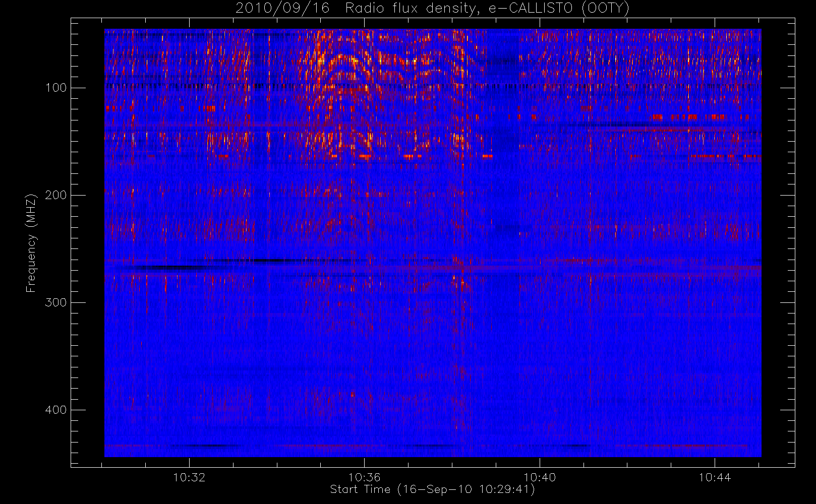Click the 10:44 time tick label
Viewport: 816px width, 504px height.
click(715, 477)
